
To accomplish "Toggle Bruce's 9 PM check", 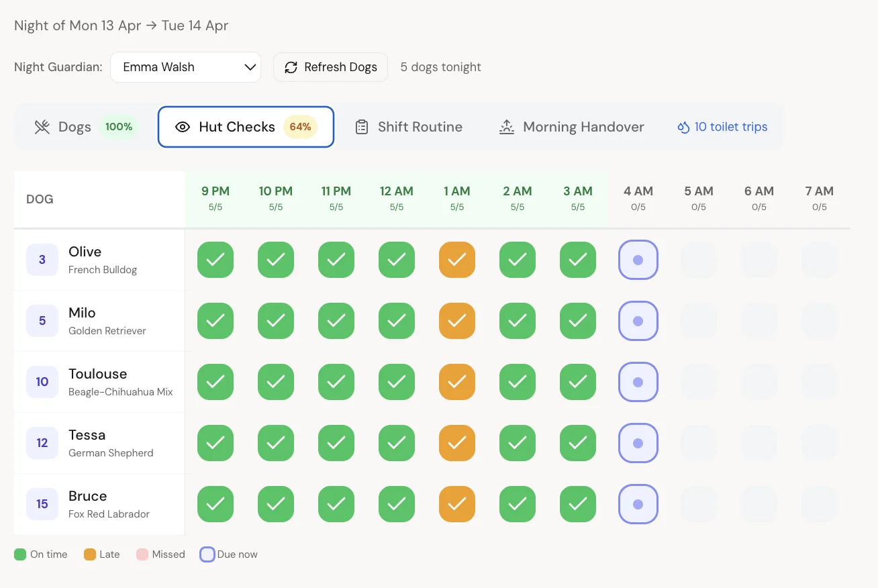I will [215, 504].
